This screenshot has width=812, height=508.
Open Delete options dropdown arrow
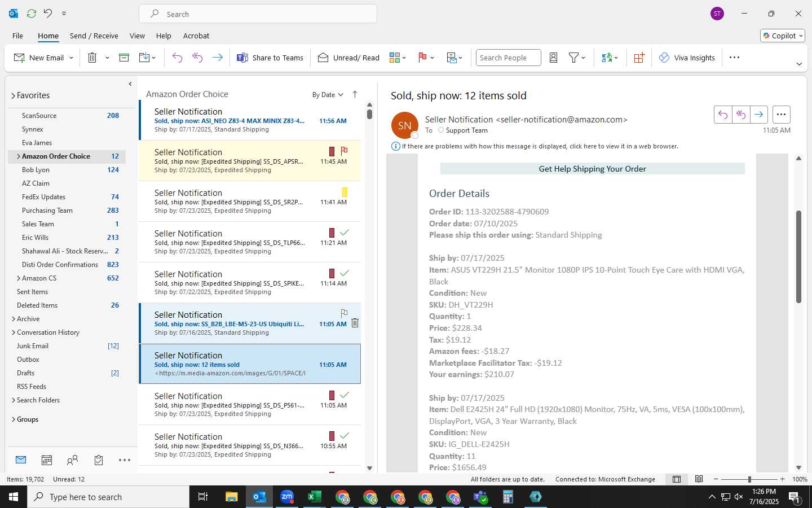107,58
